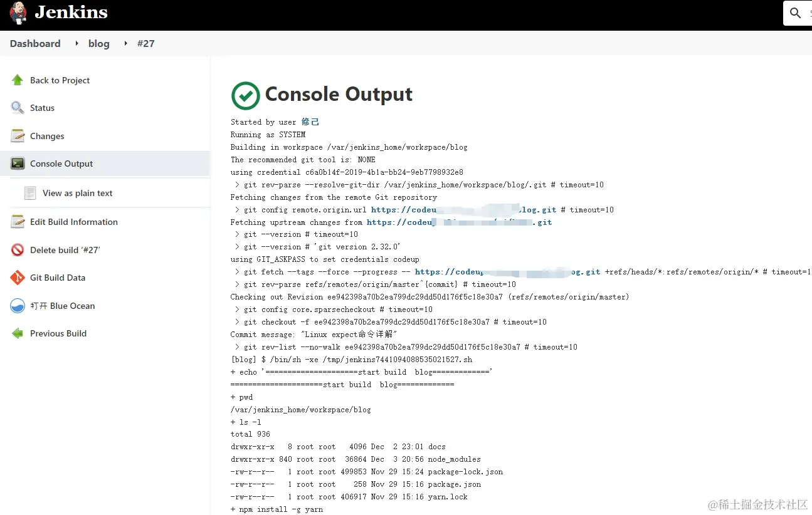Click the 'package.json' 258-byte listing row
Image resolution: width=812 pixels, height=515 pixels.
point(356,484)
